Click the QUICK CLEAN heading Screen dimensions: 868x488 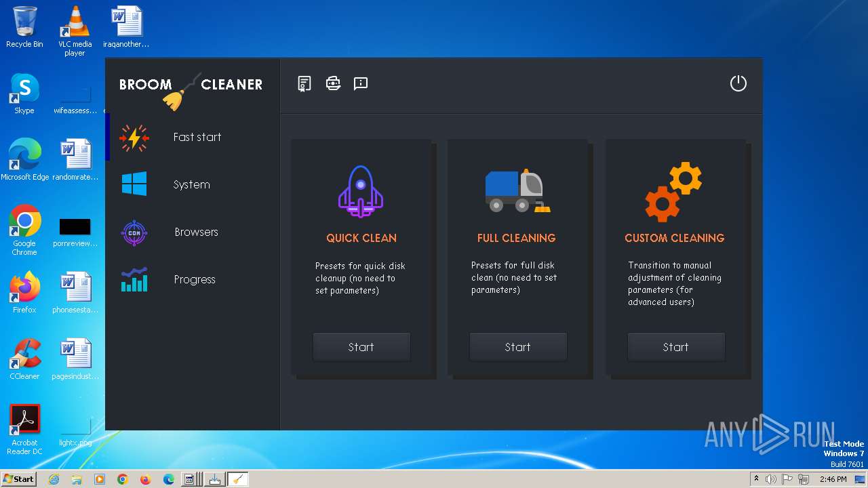coord(361,238)
